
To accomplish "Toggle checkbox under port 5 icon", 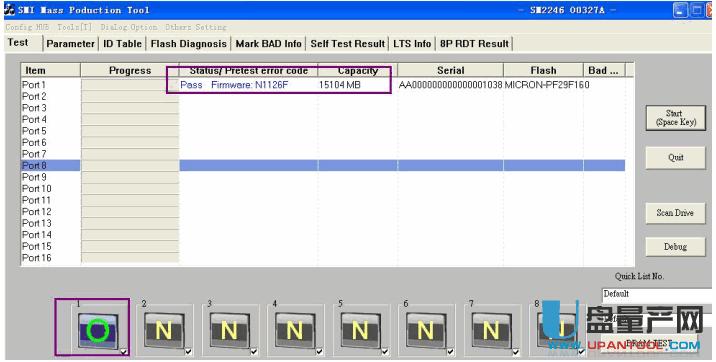I will click(x=385, y=352).
